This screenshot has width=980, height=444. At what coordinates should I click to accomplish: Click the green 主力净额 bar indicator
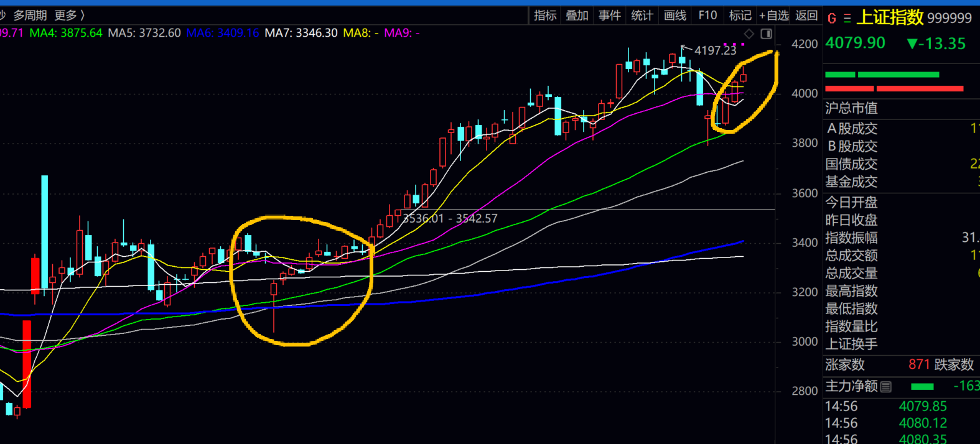(922, 387)
